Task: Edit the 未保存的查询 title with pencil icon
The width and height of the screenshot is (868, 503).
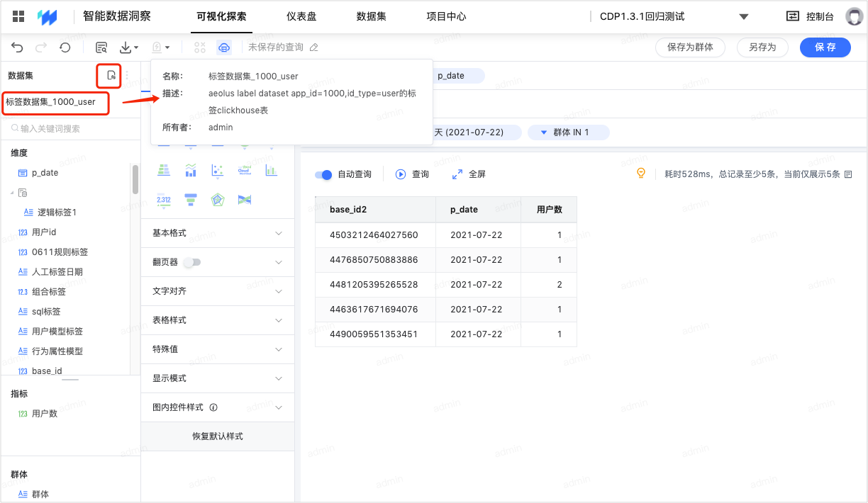Action: pos(314,47)
